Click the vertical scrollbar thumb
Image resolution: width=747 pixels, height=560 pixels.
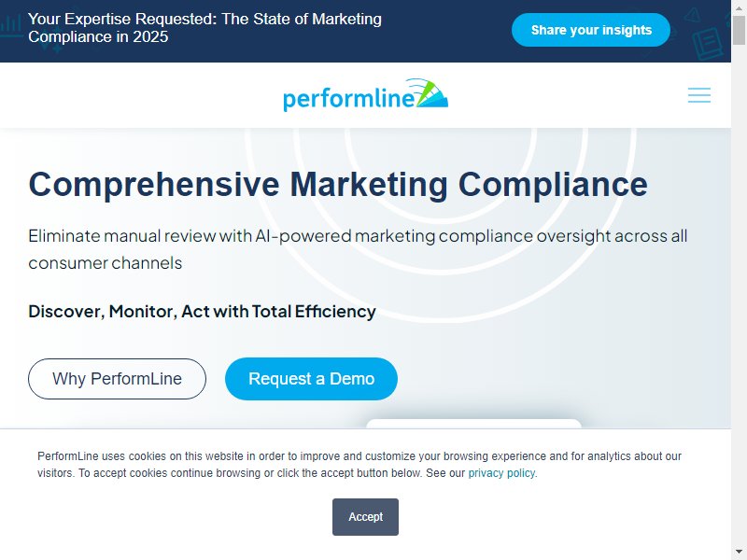click(x=739, y=30)
